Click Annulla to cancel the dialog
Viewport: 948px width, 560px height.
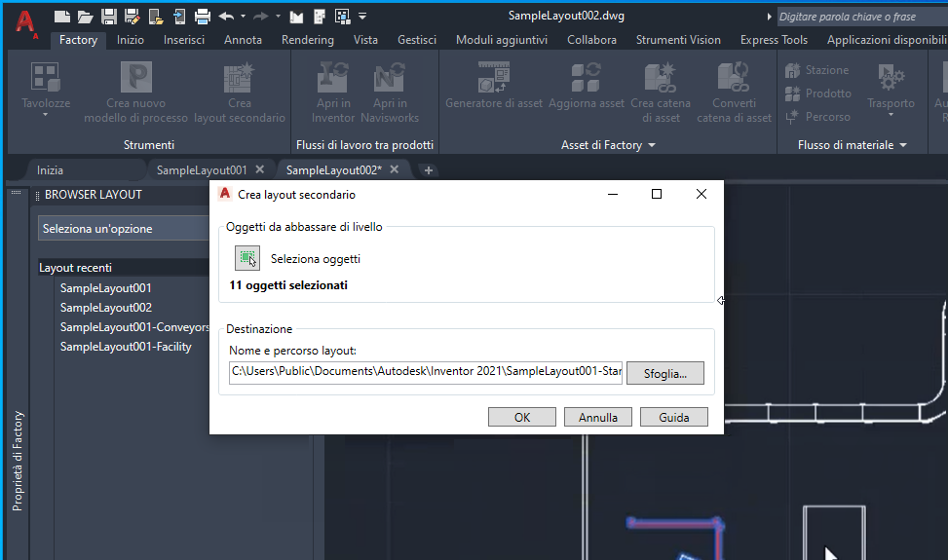pos(598,418)
